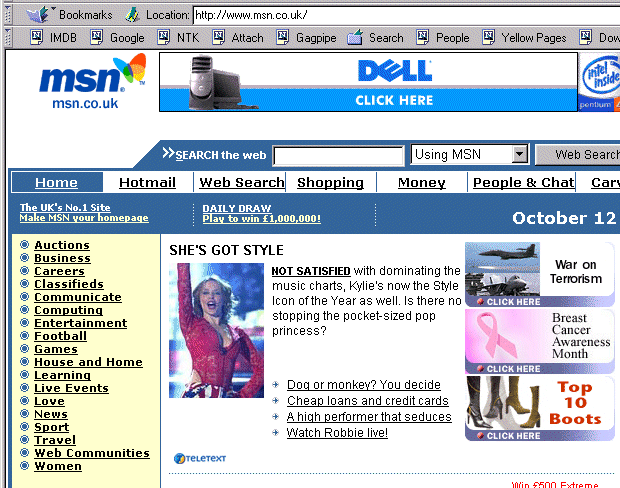Click the bullet icon beside Auctions
Screen dimensions: 620x488
pos(25,245)
